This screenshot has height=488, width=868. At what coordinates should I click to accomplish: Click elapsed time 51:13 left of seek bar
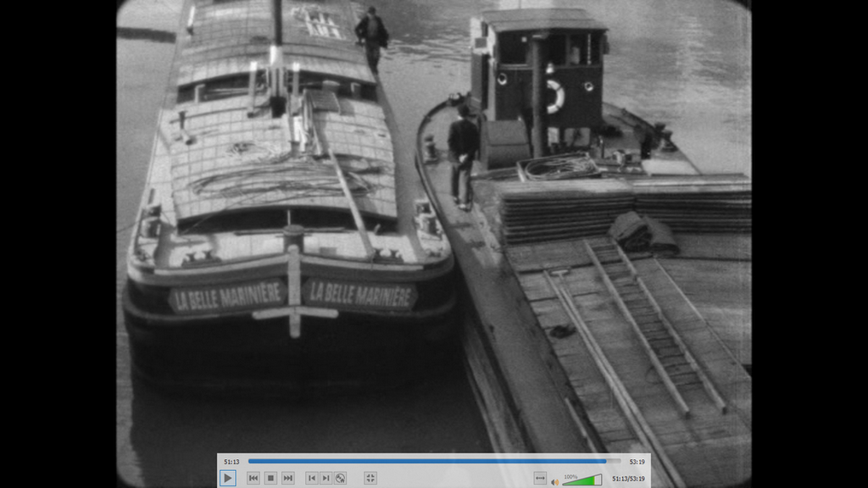(231, 462)
